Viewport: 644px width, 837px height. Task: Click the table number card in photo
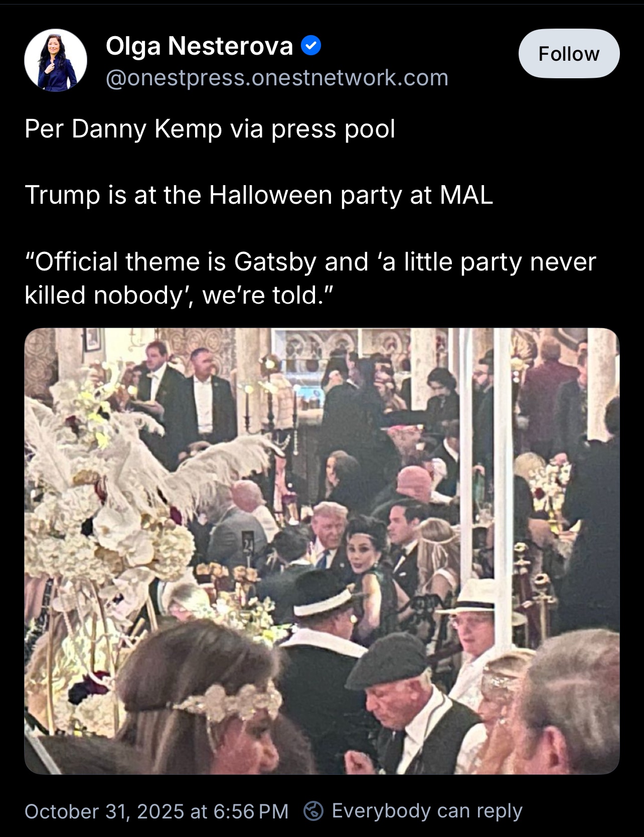248,542
